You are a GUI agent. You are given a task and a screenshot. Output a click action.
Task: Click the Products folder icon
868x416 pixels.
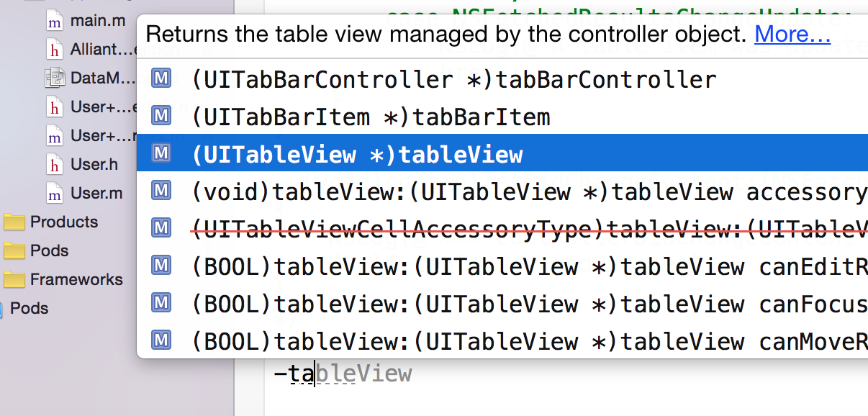tap(14, 222)
